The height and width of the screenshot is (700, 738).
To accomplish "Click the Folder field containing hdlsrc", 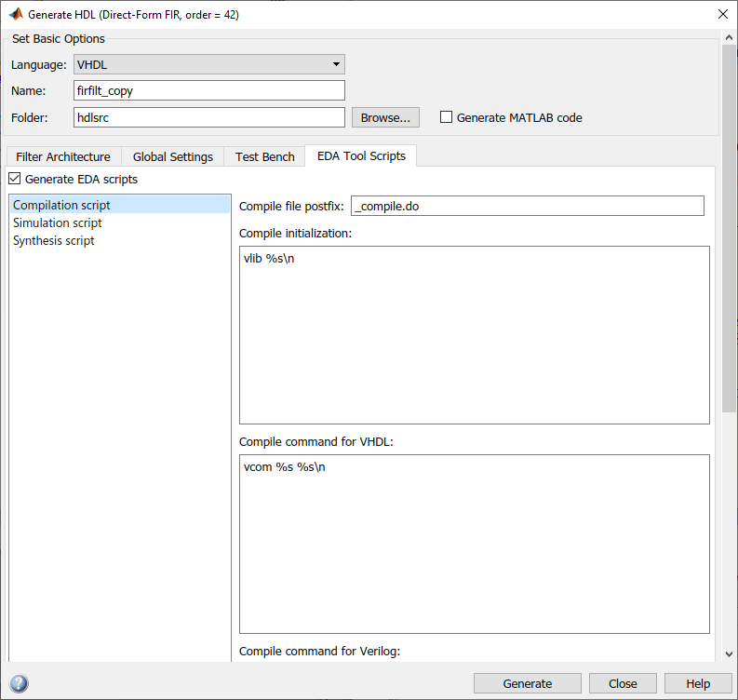I will tap(209, 117).
